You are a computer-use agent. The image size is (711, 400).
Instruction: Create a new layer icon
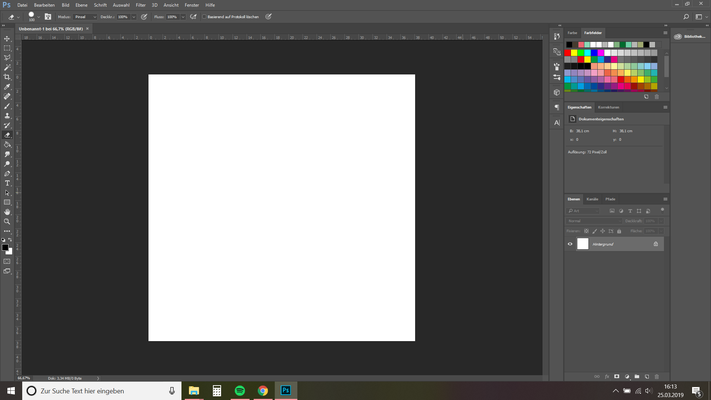(647, 376)
